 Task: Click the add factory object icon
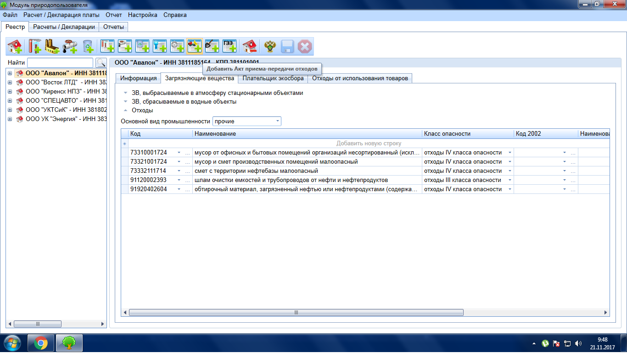point(52,46)
